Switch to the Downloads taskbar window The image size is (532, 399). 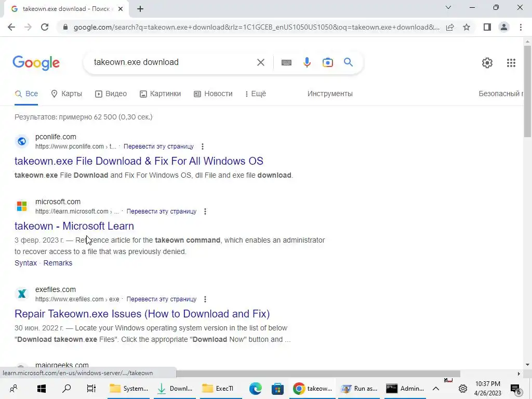175,389
